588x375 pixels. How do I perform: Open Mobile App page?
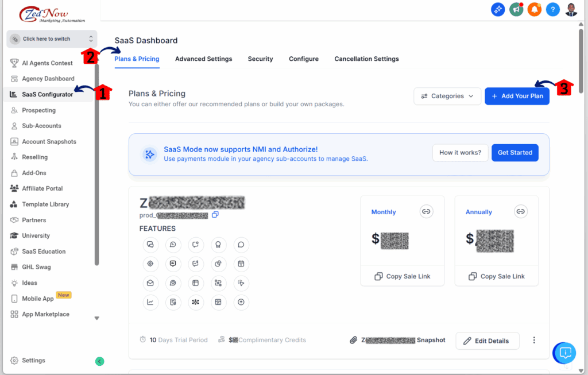click(x=37, y=299)
